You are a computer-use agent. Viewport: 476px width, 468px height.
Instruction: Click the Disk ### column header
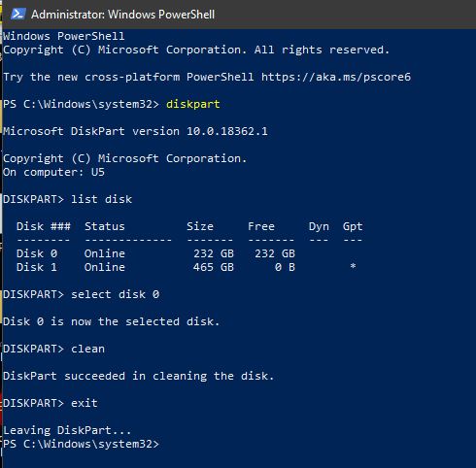click(44, 226)
